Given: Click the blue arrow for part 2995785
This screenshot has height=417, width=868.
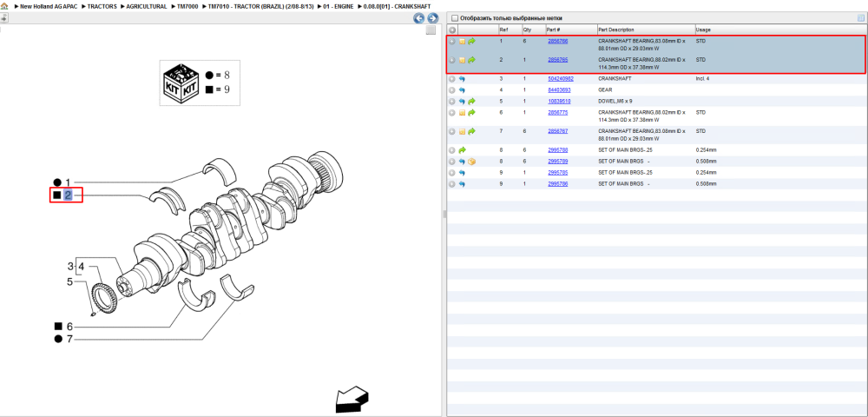Looking at the screenshot, I should click(x=462, y=172).
